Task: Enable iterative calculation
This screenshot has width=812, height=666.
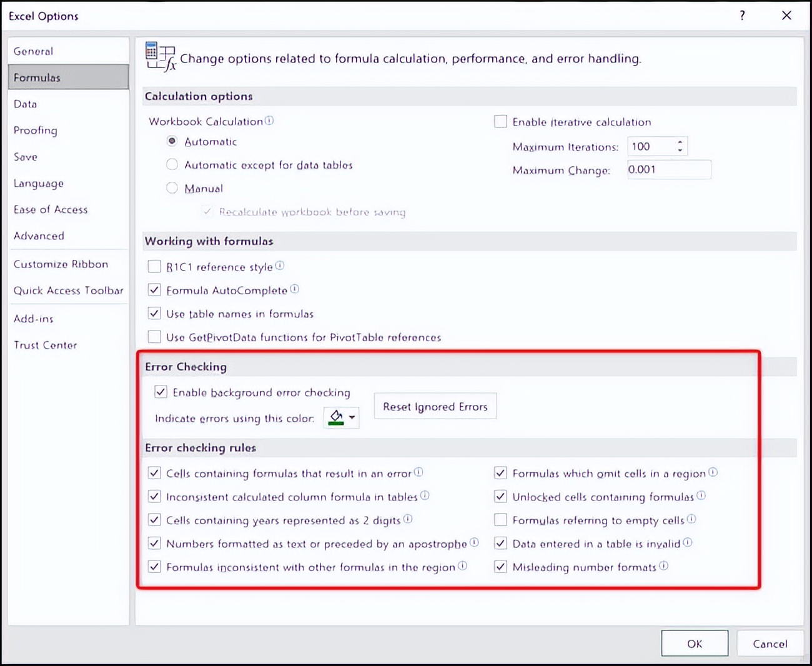Action: coord(500,121)
